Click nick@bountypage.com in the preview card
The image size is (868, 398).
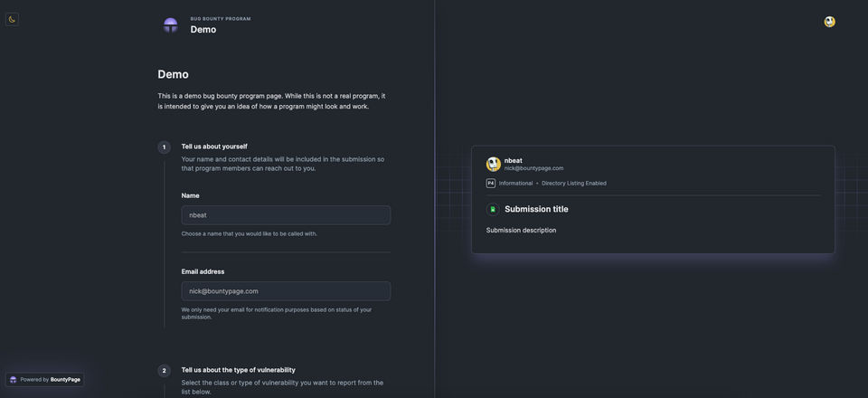(533, 168)
